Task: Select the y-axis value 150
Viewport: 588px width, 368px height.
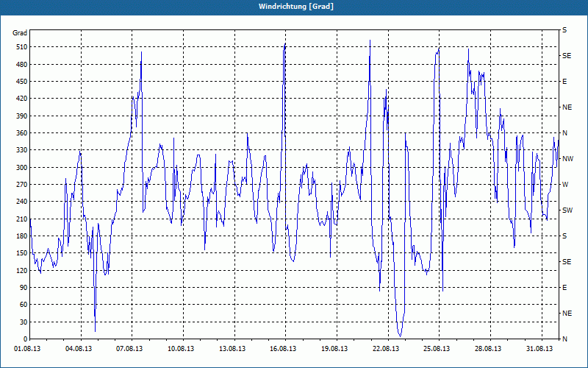Action: (x=21, y=253)
